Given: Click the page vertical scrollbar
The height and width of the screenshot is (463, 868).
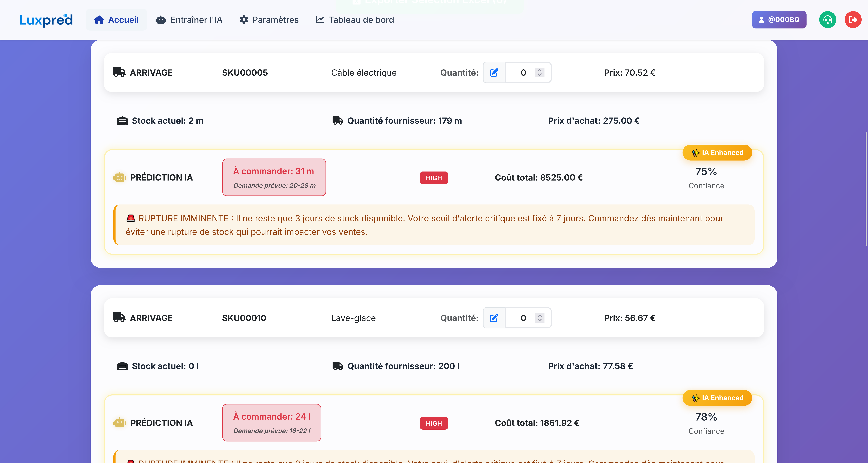Looking at the screenshot, I should tap(866, 189).
